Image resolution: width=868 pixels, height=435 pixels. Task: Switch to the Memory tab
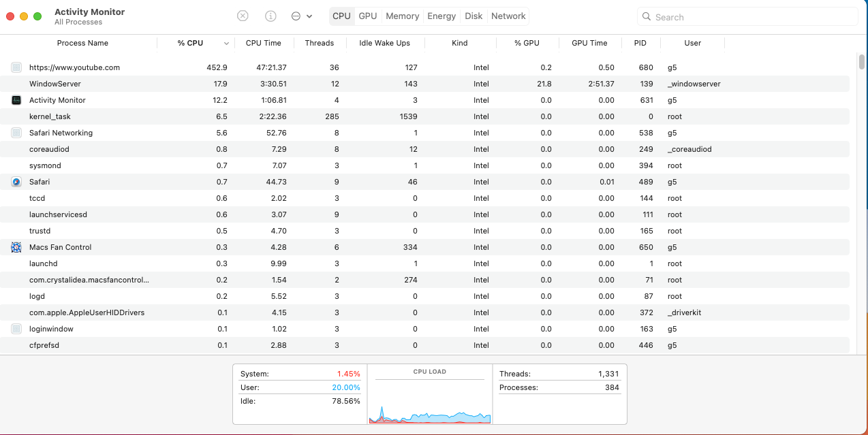click(402, 16)
